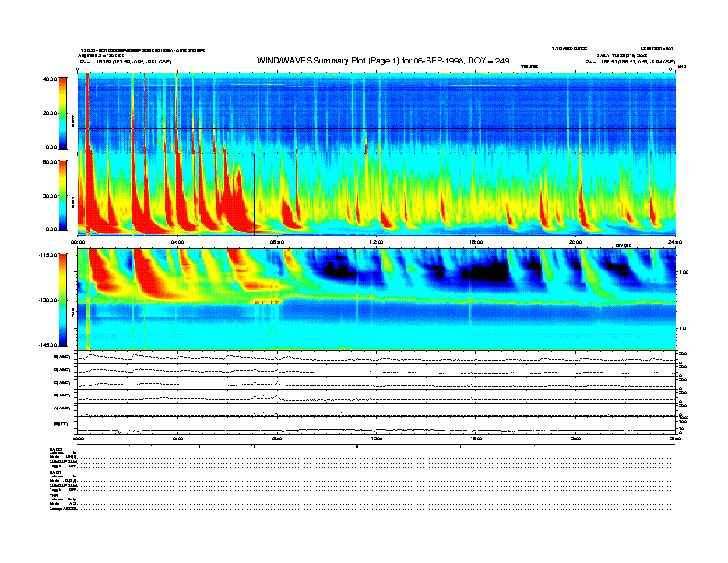Click the large black void region in TNR spectrogram near 16:00
Viewport: 728px width, 563px height.
coord(487,271)
